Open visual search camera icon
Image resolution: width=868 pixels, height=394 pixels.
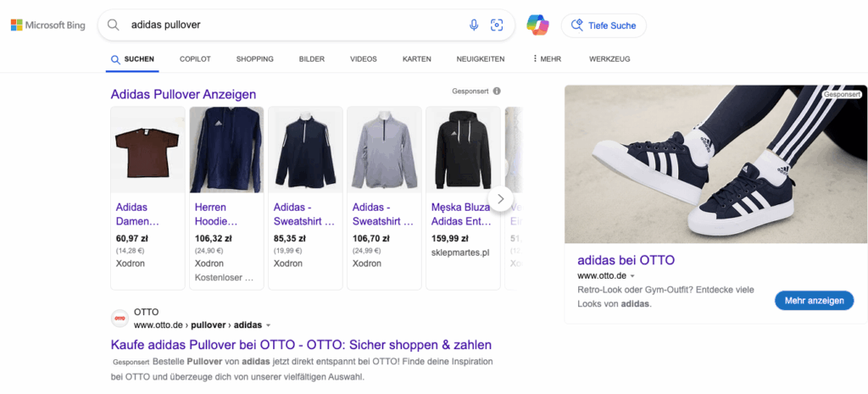[x=497, y=25]
